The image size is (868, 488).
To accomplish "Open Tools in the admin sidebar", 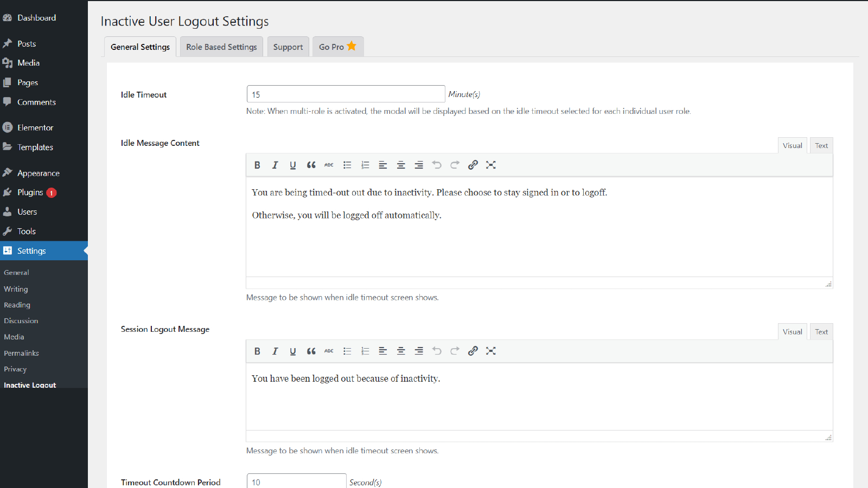I will coord(44,232).
